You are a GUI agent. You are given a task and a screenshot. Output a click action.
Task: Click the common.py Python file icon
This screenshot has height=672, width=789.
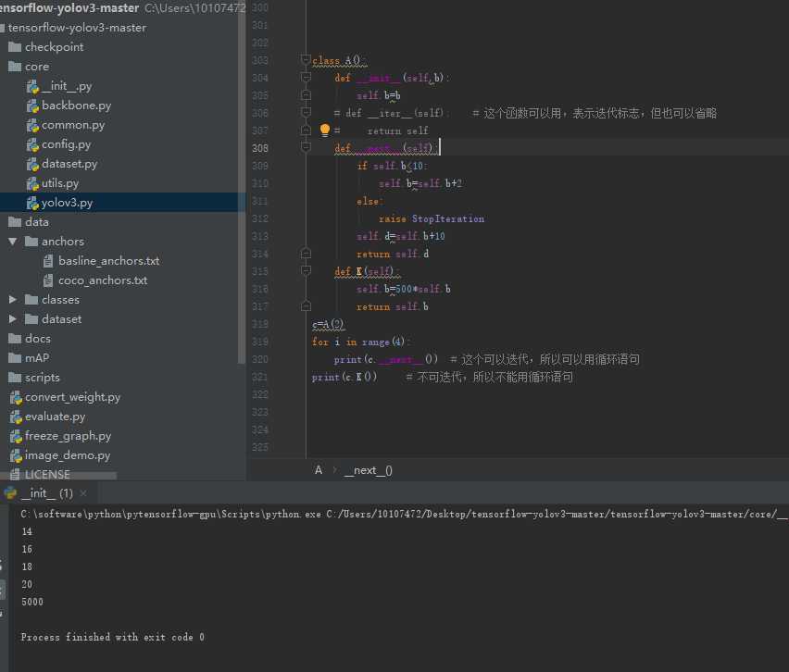point(32,125)
